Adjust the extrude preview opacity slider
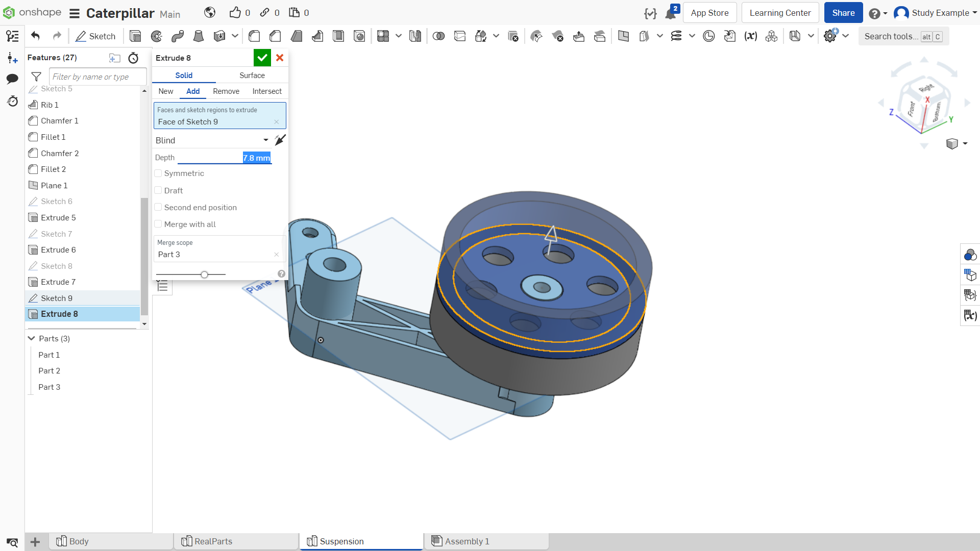 point(204,274)
